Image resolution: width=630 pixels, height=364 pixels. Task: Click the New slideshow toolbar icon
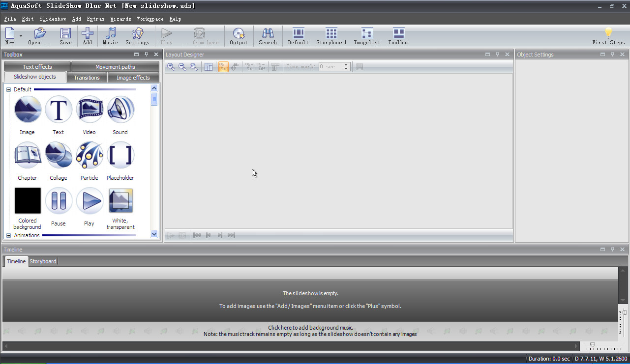point(10,33)
